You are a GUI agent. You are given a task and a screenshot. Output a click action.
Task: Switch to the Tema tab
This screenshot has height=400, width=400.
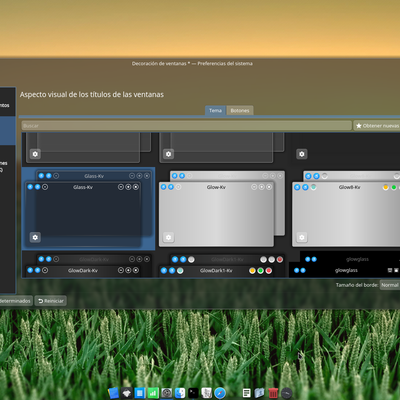(x=215, y=110)
